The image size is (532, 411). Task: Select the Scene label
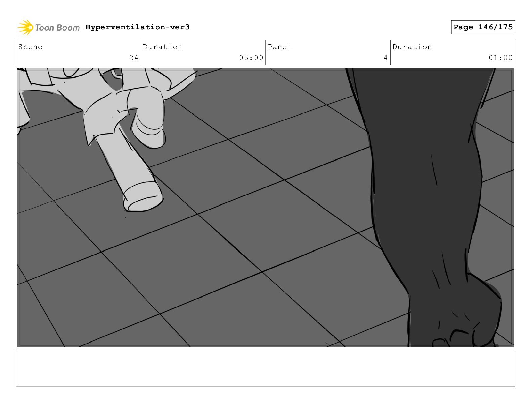31,47
